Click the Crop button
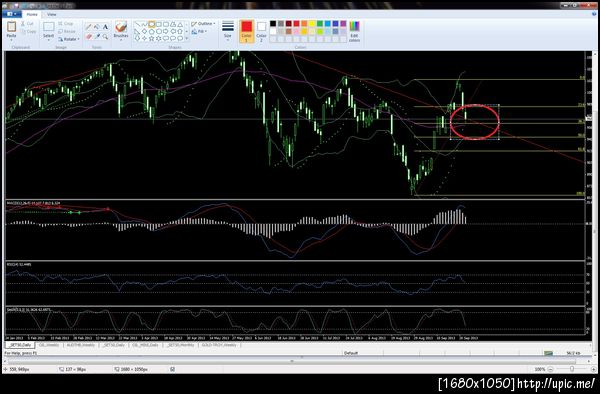The width and height of the screenshot is (600, 394). tap(66, 24)
